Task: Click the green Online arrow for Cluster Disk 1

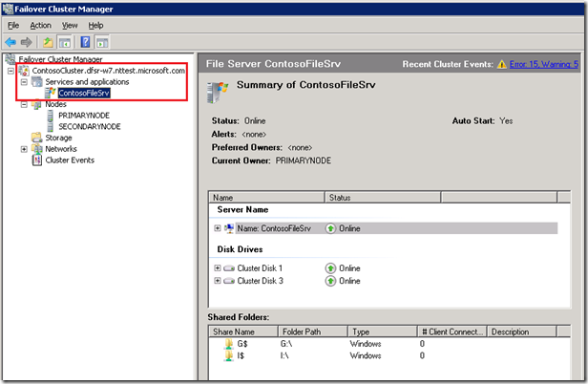Action: point(330,268)
